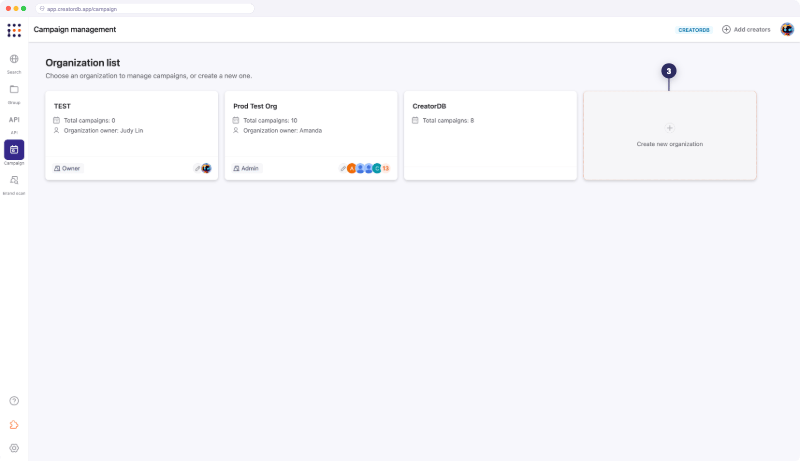Click the Campaign management page title

pos(74,30)
